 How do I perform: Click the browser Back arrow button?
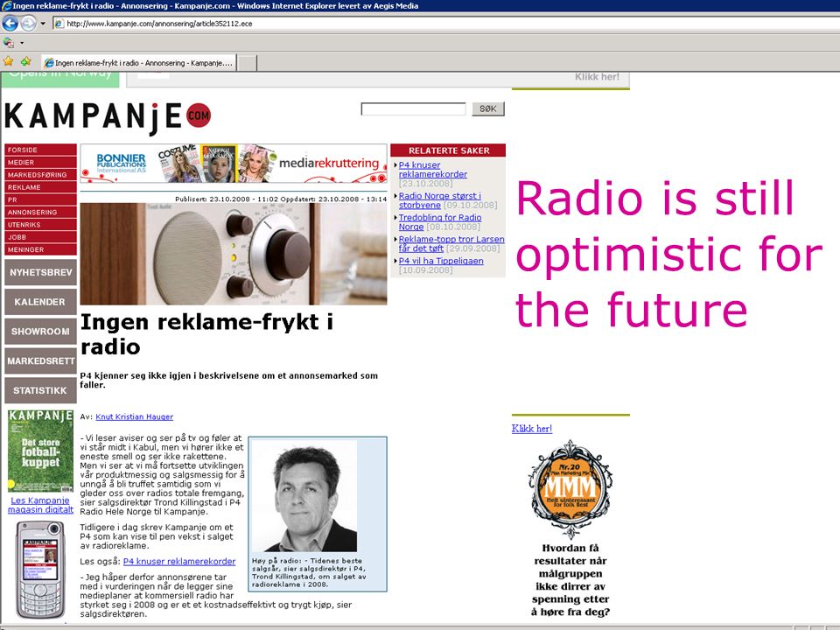click(10, 23)
